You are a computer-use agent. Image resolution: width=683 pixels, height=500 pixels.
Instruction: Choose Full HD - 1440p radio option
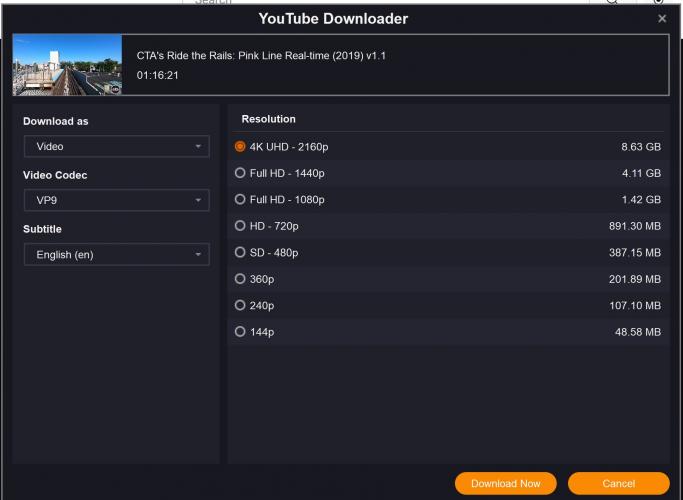pos(240,173)
